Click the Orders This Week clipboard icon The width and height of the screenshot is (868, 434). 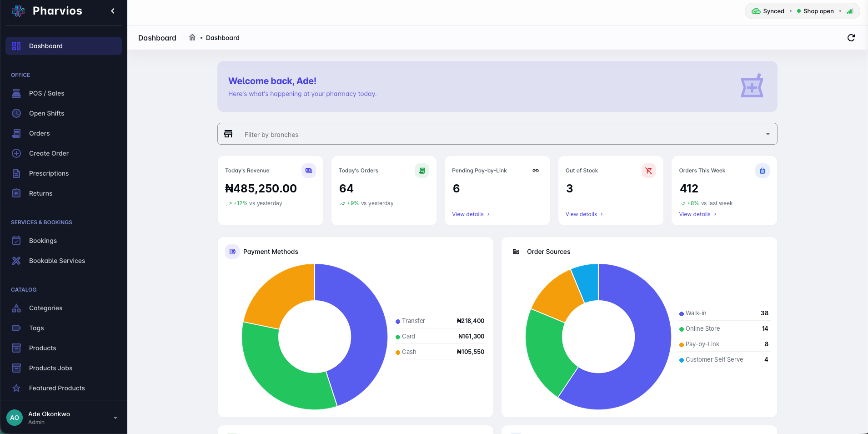(763, 171)
